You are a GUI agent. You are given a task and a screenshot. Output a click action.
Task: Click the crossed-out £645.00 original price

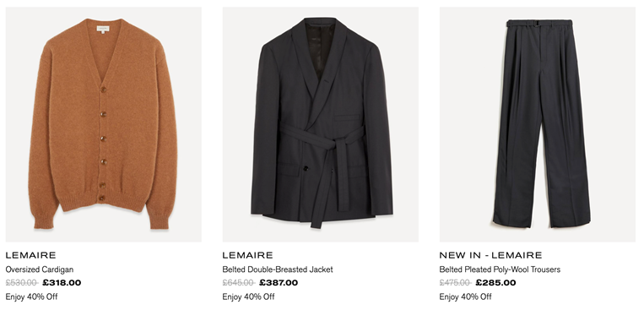[239, 283]
